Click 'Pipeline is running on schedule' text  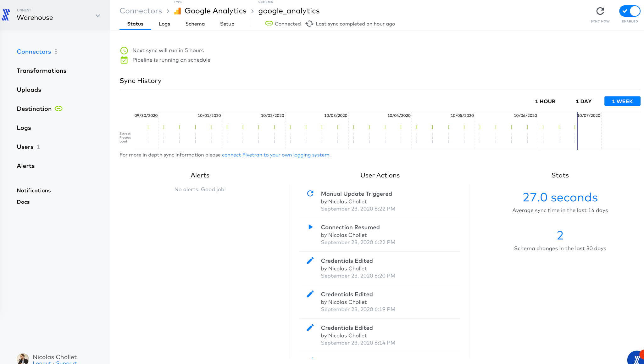click(171, 60)
